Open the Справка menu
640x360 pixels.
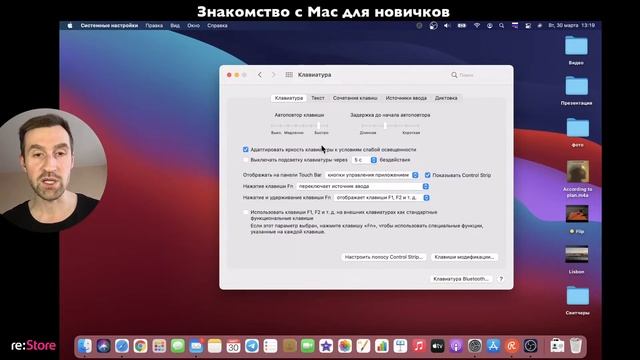pyautogui.click(x=217, y=25)
